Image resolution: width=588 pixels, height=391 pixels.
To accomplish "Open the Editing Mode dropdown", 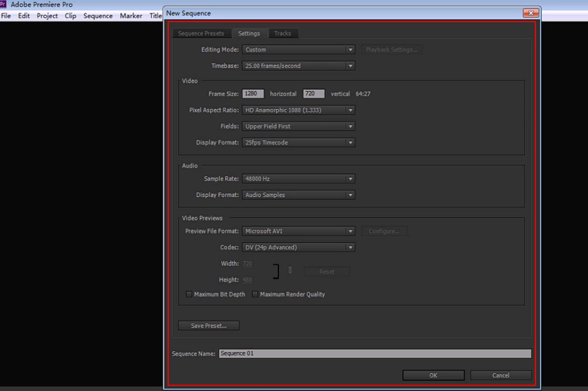I will point(298,49).
